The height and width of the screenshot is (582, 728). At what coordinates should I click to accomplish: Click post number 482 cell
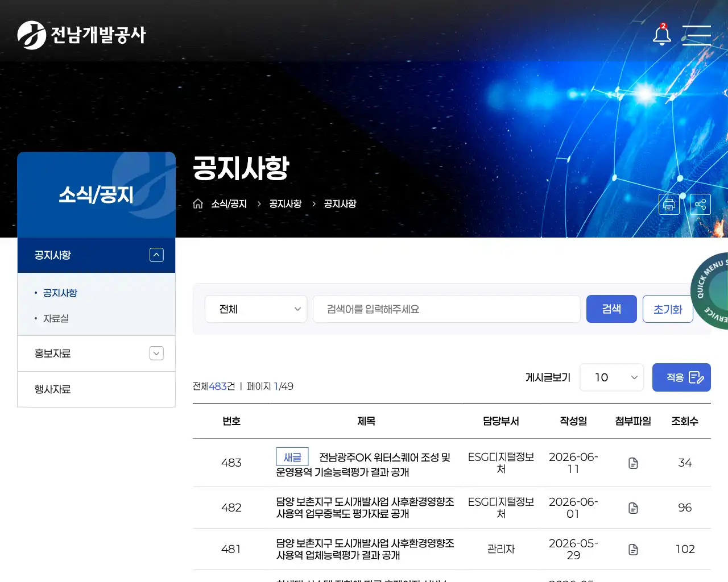(x=231, y=508)
